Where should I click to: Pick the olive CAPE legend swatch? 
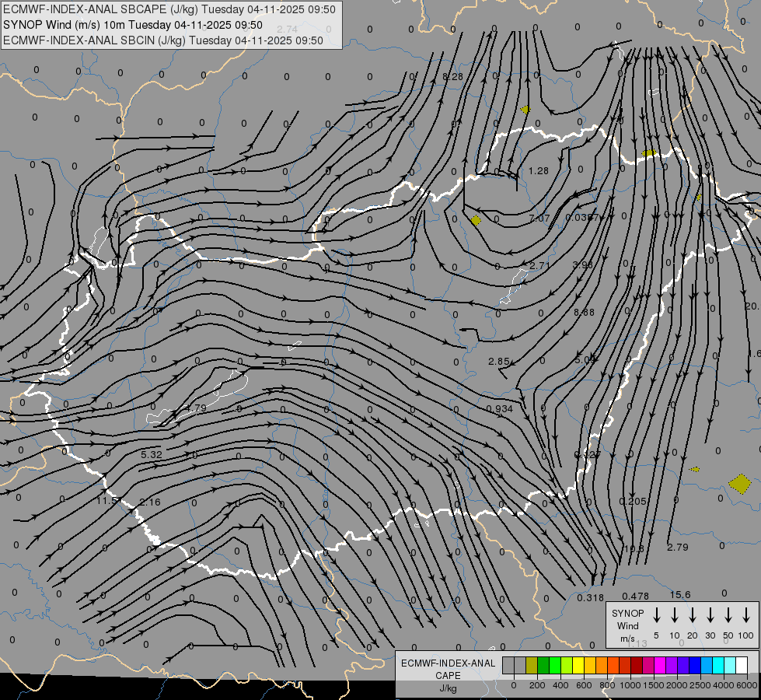point(532,666)
